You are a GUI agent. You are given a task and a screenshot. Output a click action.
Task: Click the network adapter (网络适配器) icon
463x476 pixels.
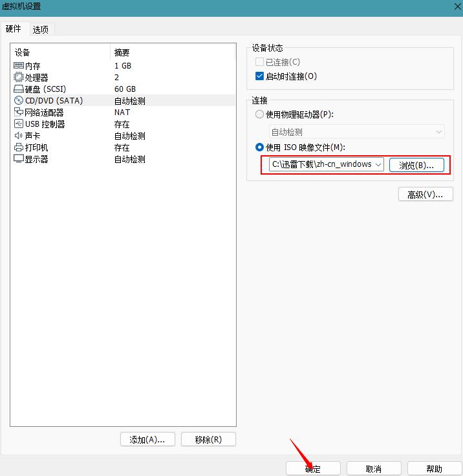coord(19,112)
